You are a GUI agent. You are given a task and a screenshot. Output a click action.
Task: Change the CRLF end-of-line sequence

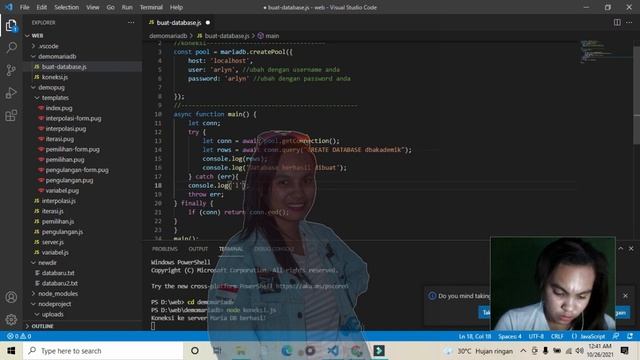[x=557, y=336]
